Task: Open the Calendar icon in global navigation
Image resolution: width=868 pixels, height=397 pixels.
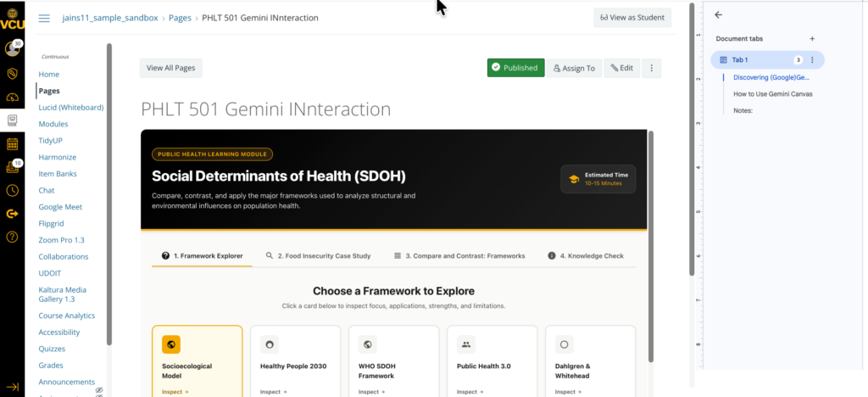Action: [12, 144]
